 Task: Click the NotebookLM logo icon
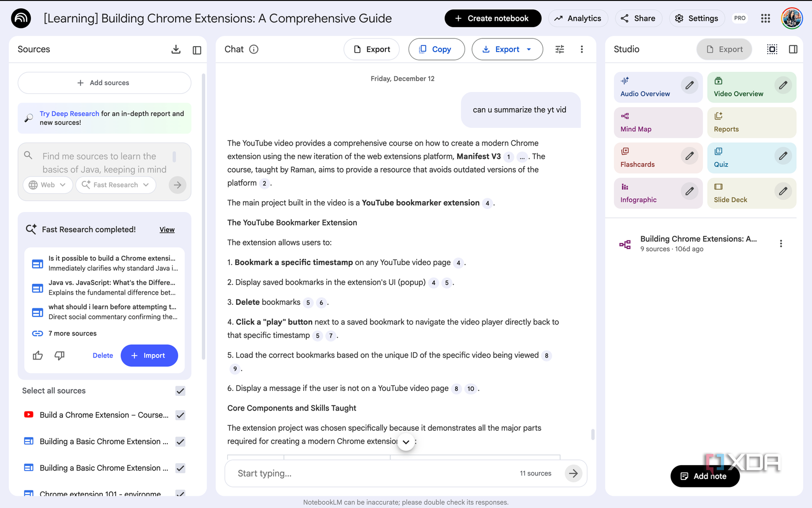tap(21, 19)
